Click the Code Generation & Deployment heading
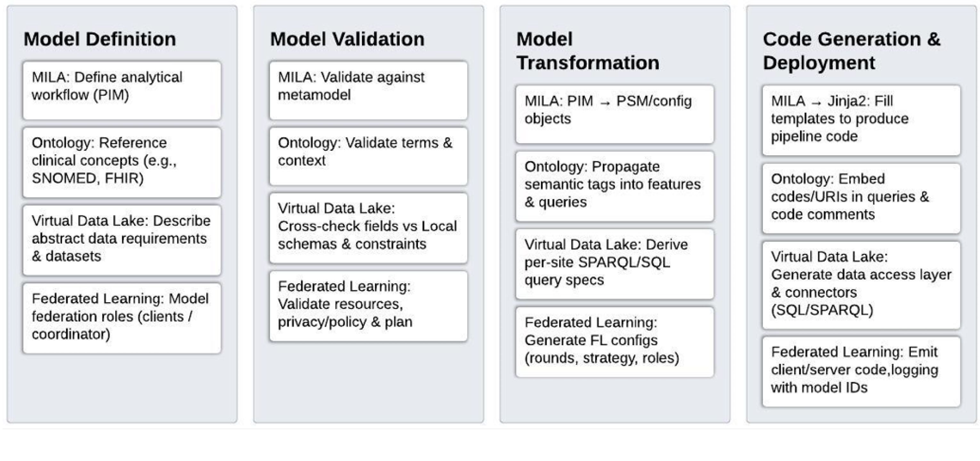The image size is (980, 461). (x=851, y=51)
